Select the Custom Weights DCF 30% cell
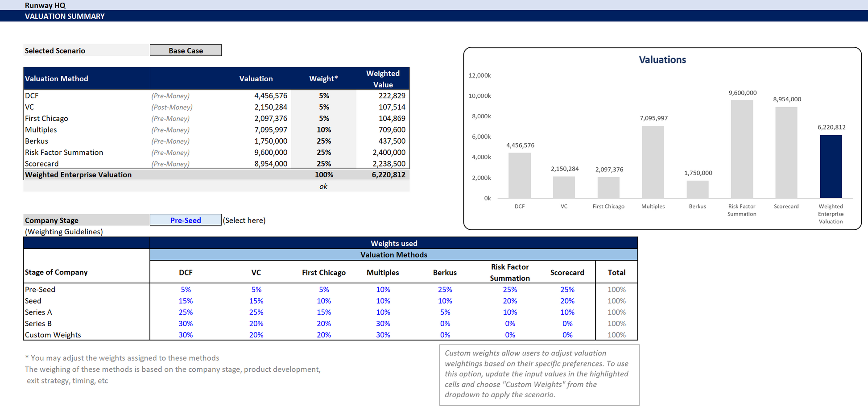The width and height of the screenshot is (868, 407). point(186,335)
